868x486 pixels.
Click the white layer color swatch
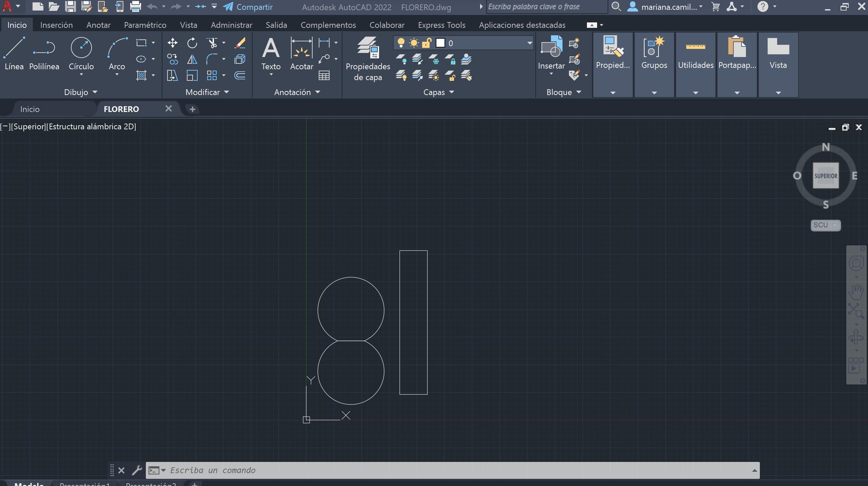pyautogui.click(x=440, y=43)
